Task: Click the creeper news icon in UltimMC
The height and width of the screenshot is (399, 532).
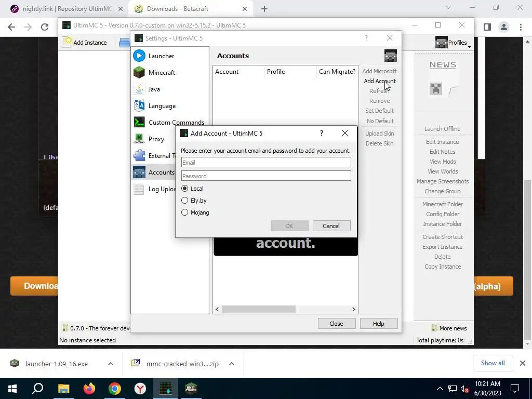Action: pos(436,89)
